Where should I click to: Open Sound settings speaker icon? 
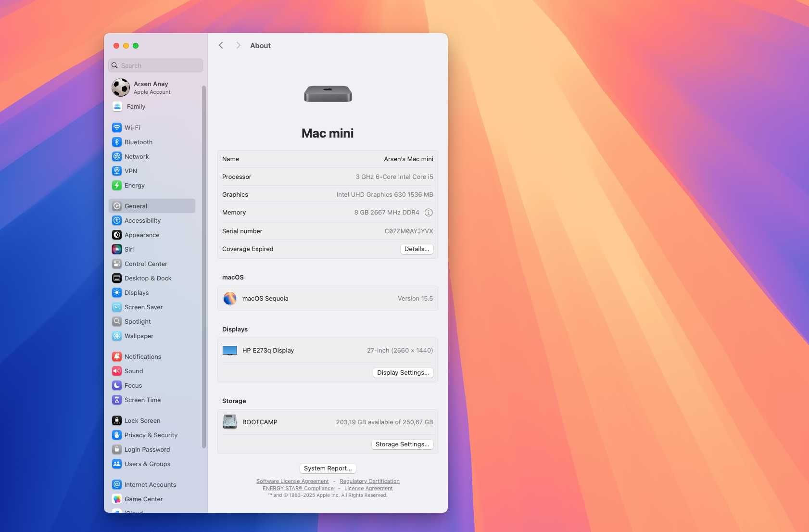[x=117, y=371]
